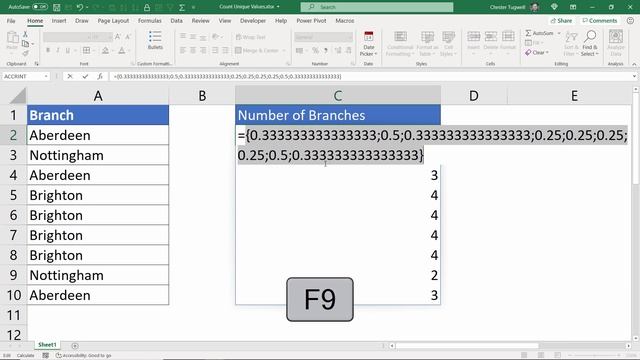Select column A header

click(98, 96)
